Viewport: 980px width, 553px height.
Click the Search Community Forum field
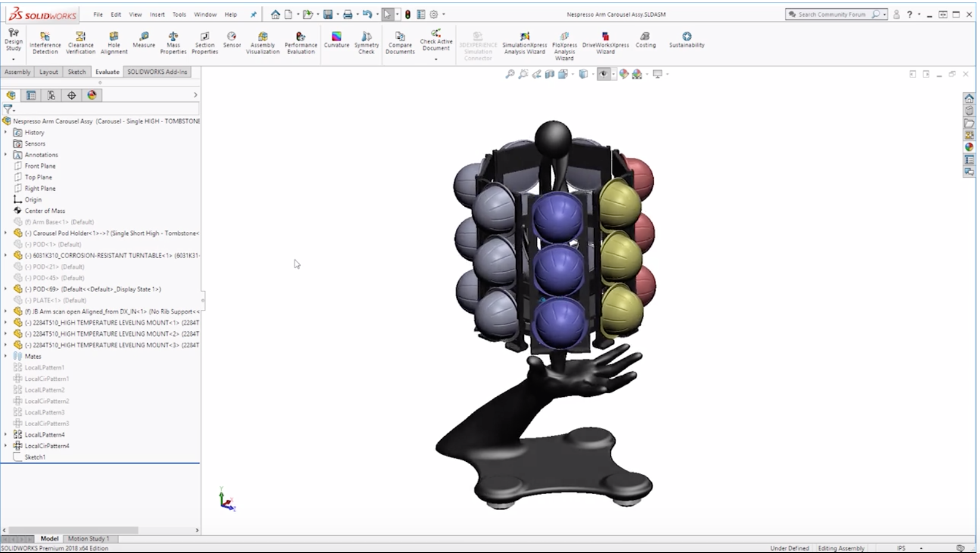832,14
